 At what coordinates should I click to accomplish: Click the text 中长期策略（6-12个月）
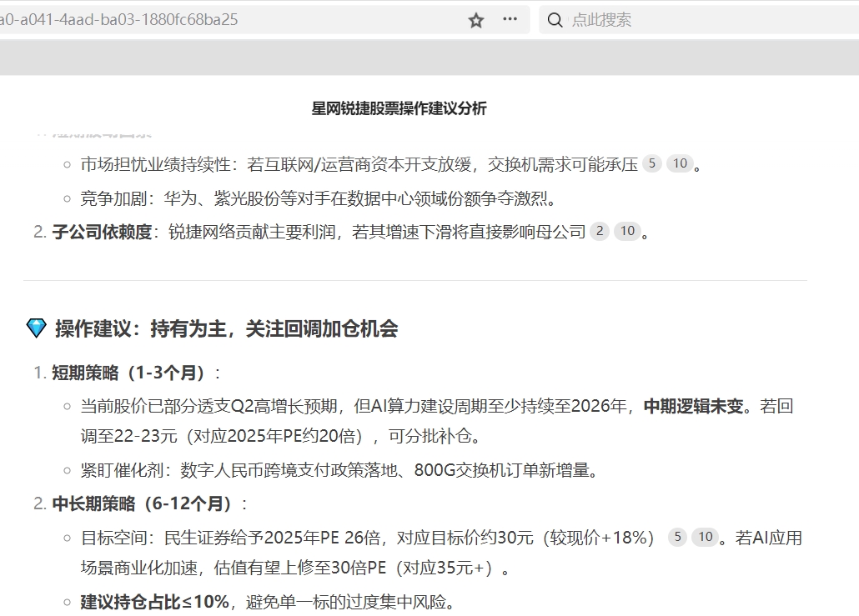tap(143, 503)
